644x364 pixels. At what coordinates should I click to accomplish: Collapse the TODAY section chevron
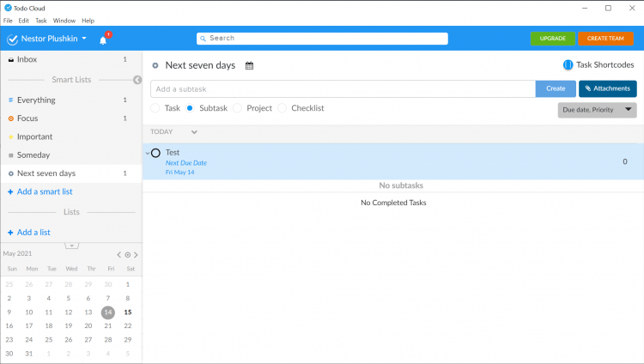pyautogui.click(x=194, y=132)
